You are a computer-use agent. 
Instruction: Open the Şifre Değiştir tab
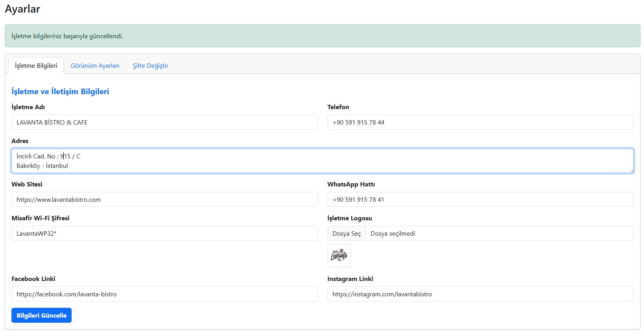(150, 65)
